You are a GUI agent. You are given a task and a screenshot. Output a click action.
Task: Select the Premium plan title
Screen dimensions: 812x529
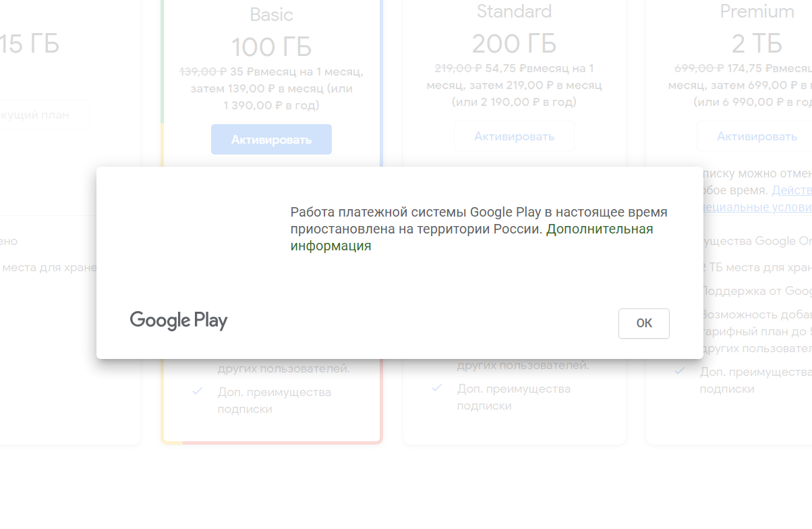click(757, 11)
